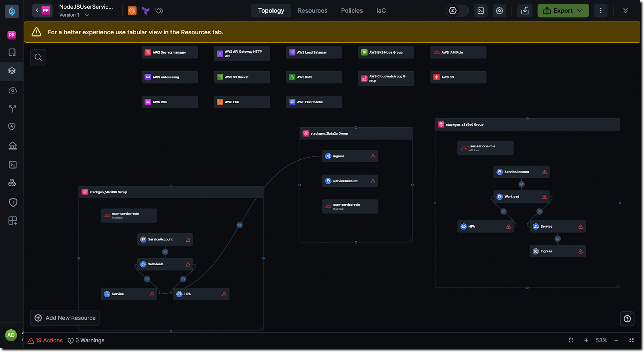The image size is (644, 352).
Task: Click user-service-role in stackgen_a3e9c0 group
Action: (485, 148)
